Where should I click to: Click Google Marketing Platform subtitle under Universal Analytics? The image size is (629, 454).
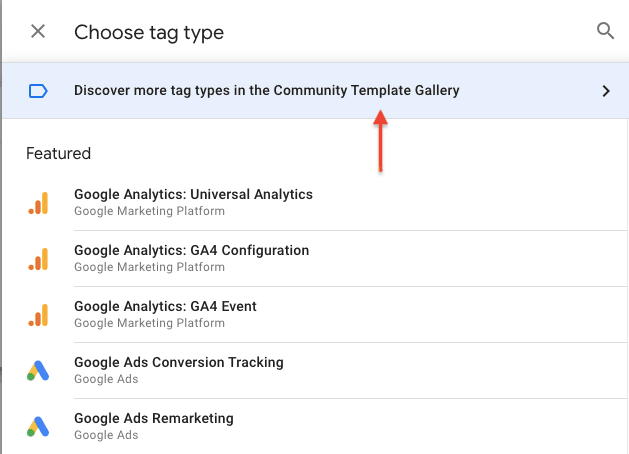tap(150, 211)
